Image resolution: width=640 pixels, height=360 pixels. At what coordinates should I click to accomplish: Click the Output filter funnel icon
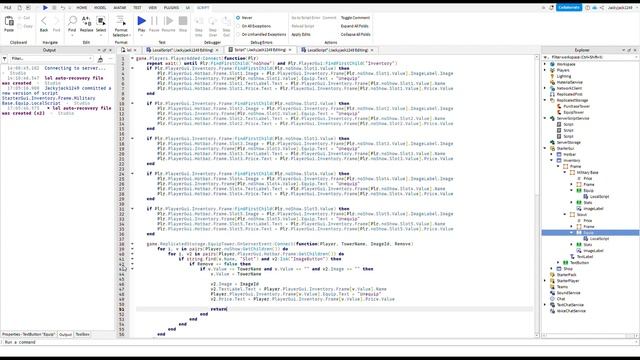(4, 59)
